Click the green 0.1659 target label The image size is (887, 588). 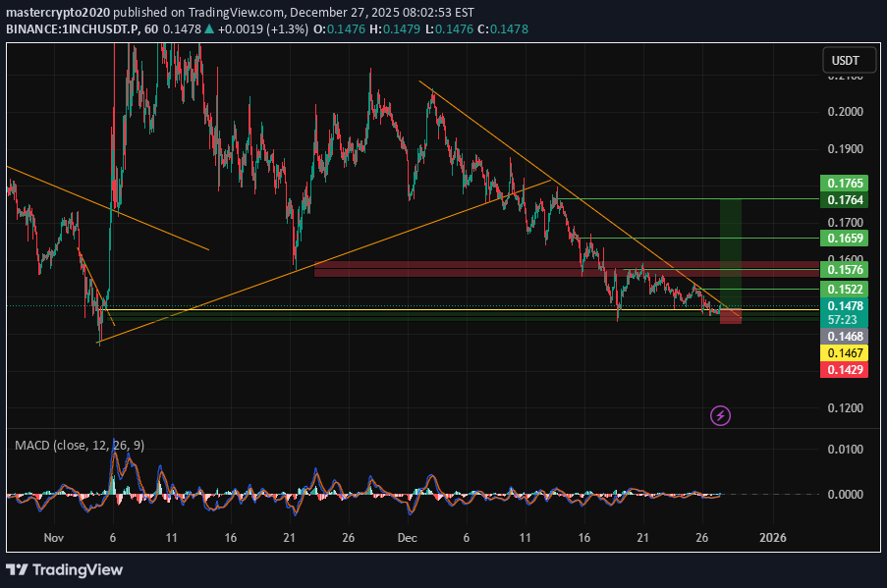(x=845, y=238)
